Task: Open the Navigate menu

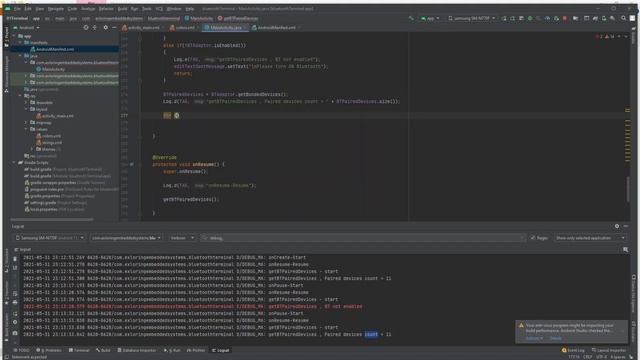Action: (56, 9)
